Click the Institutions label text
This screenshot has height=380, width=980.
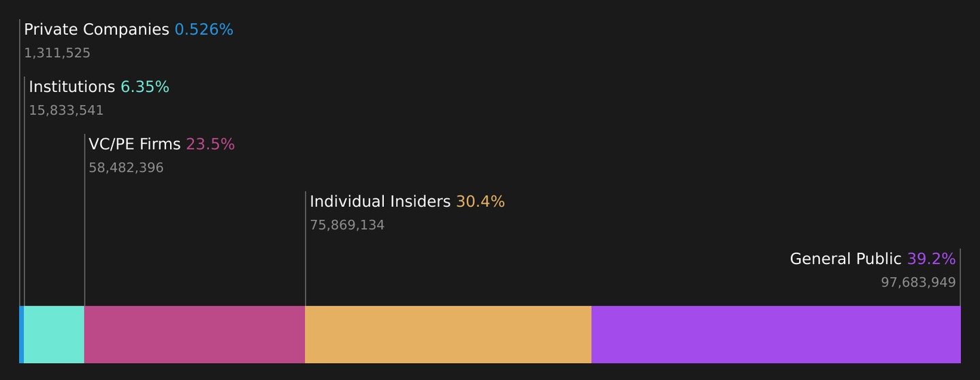72,87
